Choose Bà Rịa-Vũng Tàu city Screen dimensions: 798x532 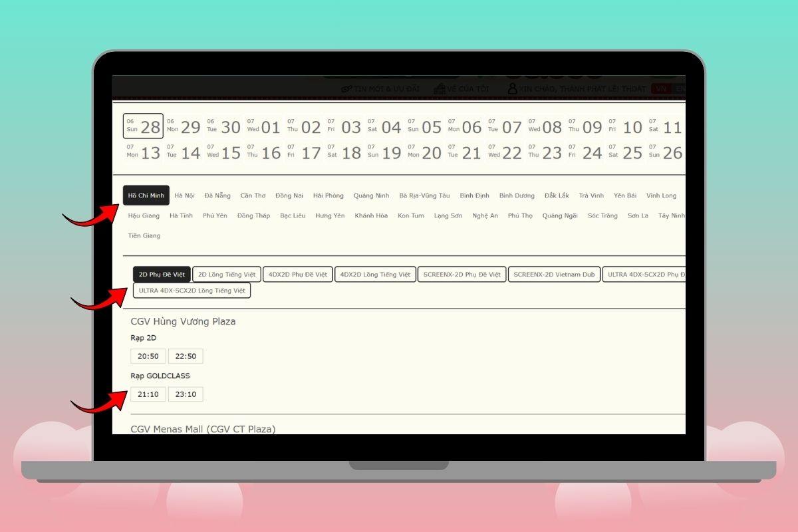[x=424, y=196]
